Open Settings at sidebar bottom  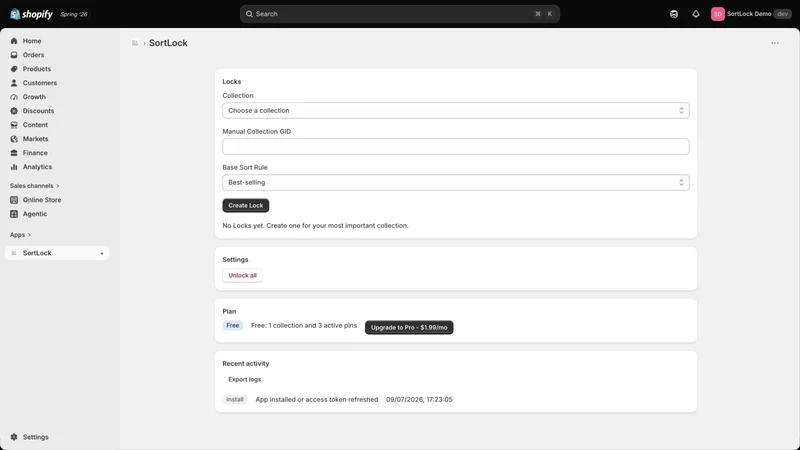point(35,437)
